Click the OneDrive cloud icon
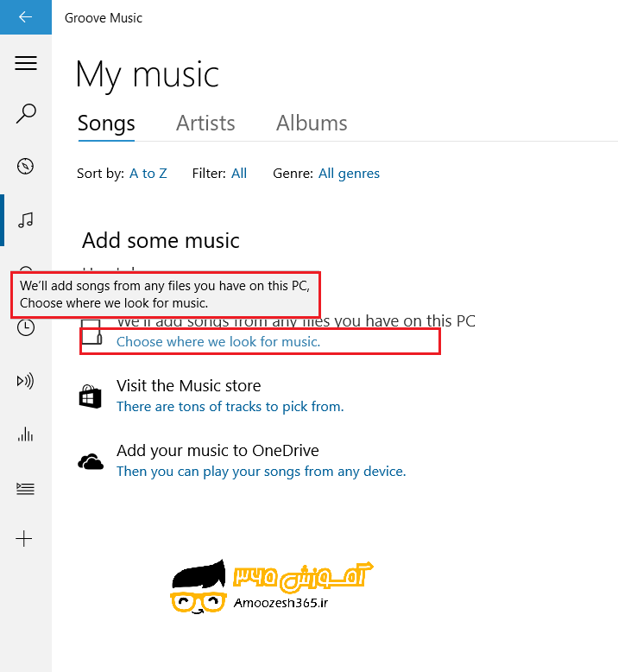The image size is (618, 672). [x=91, y=462]
